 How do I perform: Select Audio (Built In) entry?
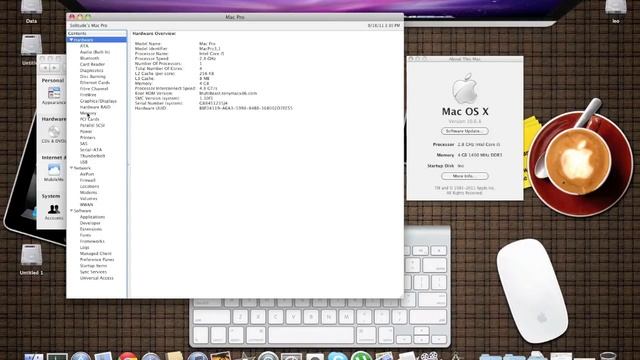[x=95, y=52]
